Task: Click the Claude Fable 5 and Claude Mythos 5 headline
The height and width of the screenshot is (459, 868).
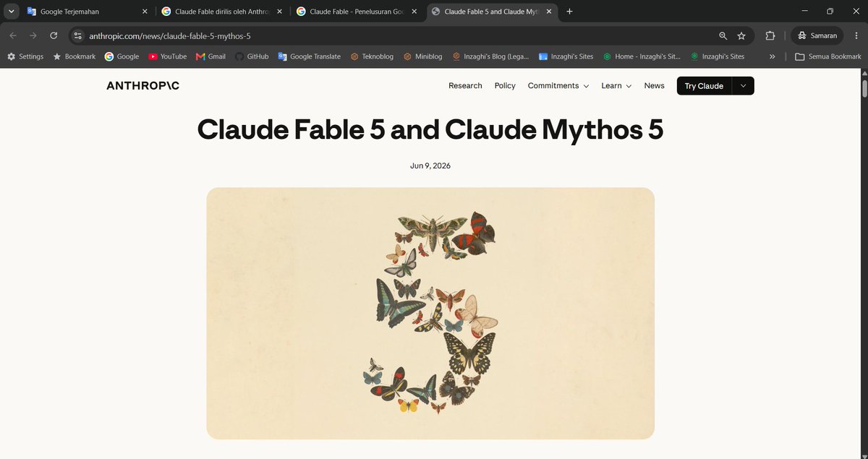Action: [430, 129]
